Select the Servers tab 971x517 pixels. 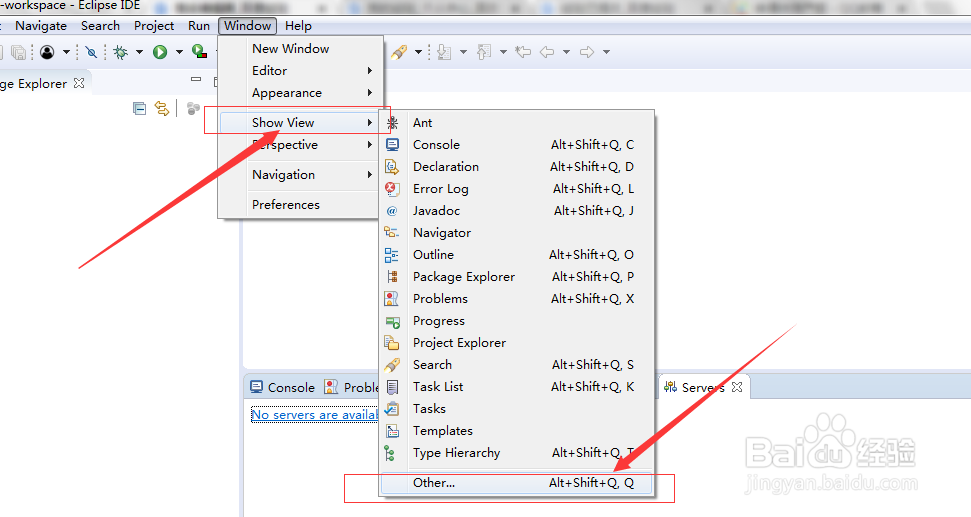[x=703, y=387]
